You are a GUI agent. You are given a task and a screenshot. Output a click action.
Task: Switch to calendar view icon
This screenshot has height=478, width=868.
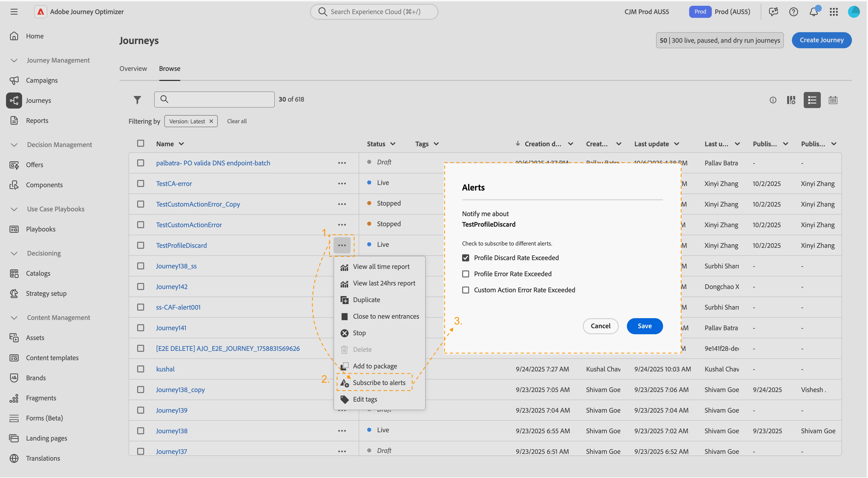point(833,100)
